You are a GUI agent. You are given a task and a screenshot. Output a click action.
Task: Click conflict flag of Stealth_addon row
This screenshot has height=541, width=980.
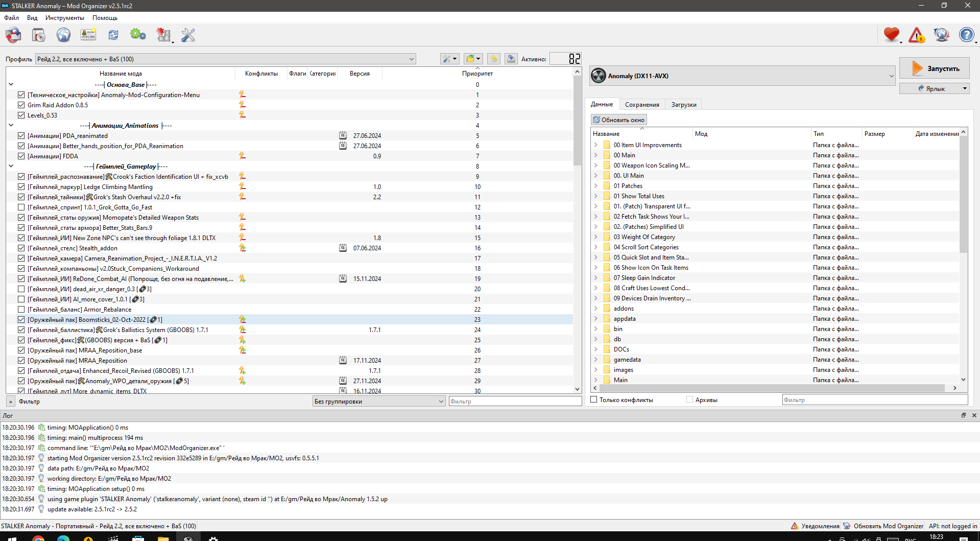point(243,248)
